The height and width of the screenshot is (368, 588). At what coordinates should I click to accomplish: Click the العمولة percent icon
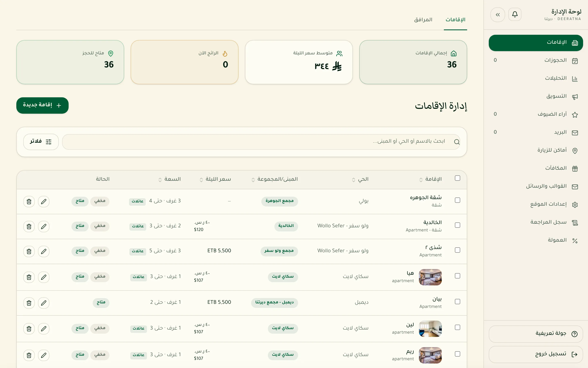click(575, 240)
